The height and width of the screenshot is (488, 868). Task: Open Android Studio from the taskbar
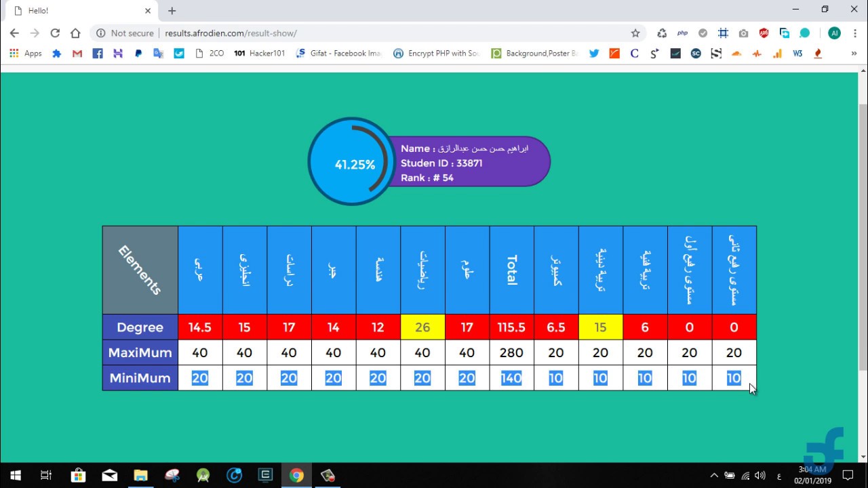pos(203,475)
